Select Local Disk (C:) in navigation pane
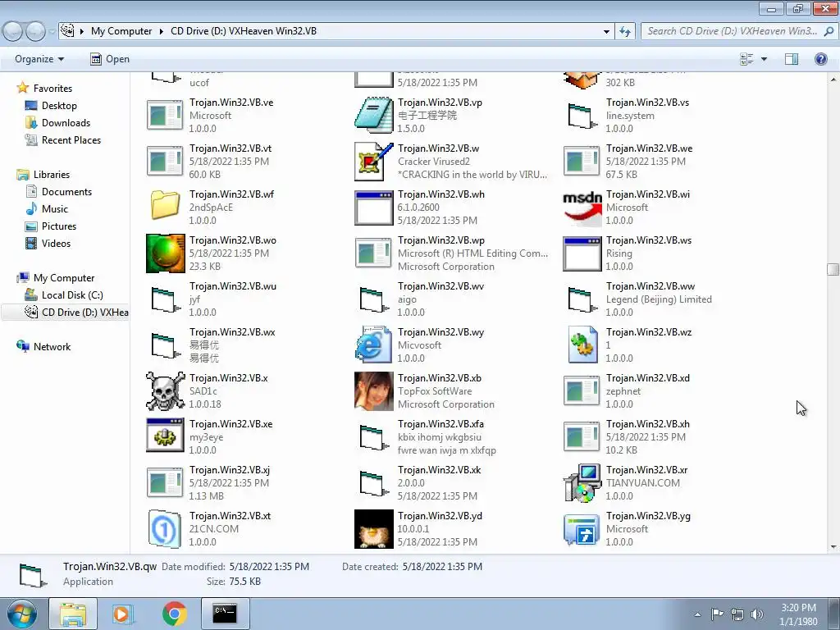The image size is (840, 630). point(72,294)
